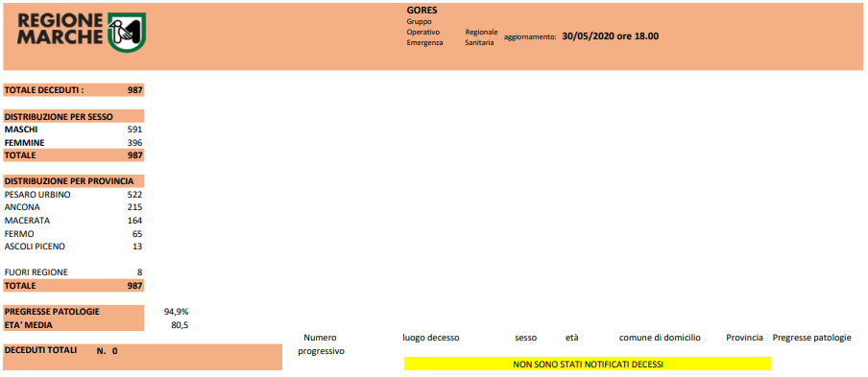Screen dimensions: 868x377
Task: Click the DISTRIBUZIONE PER PROVINCIA header
Action: (74, 180)
